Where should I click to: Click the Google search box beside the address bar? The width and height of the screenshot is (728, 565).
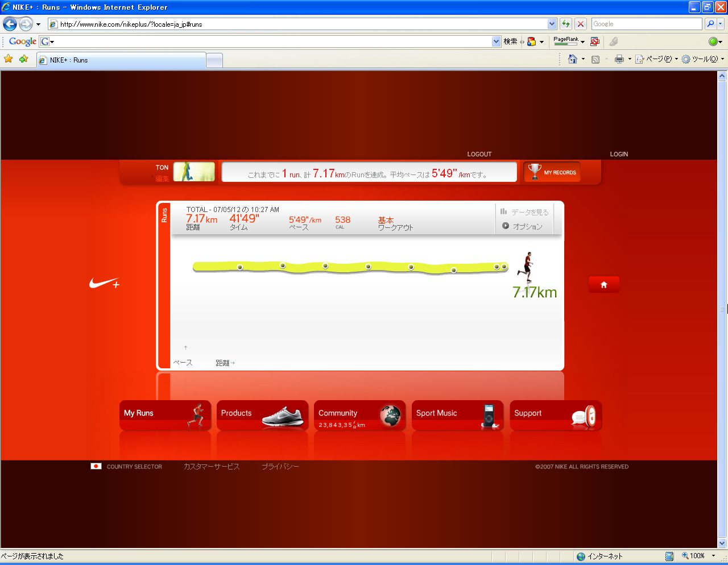[x=647, y=24]
